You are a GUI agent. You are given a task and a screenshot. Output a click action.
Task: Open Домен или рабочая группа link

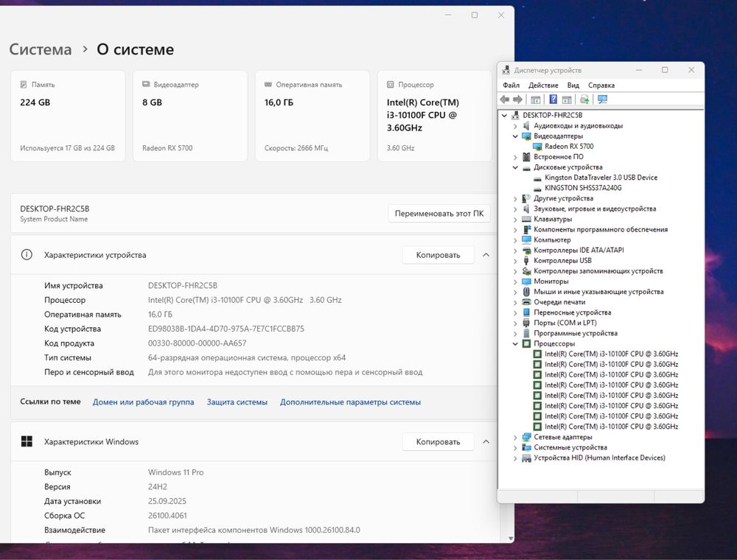pyautogui.click(x=144, y=402)
